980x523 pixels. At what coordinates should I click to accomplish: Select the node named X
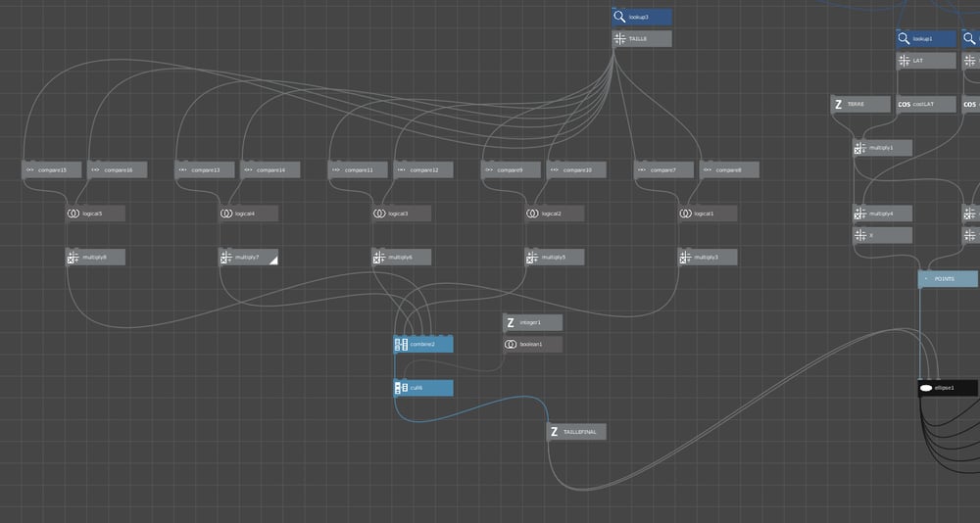coord(883,236)
